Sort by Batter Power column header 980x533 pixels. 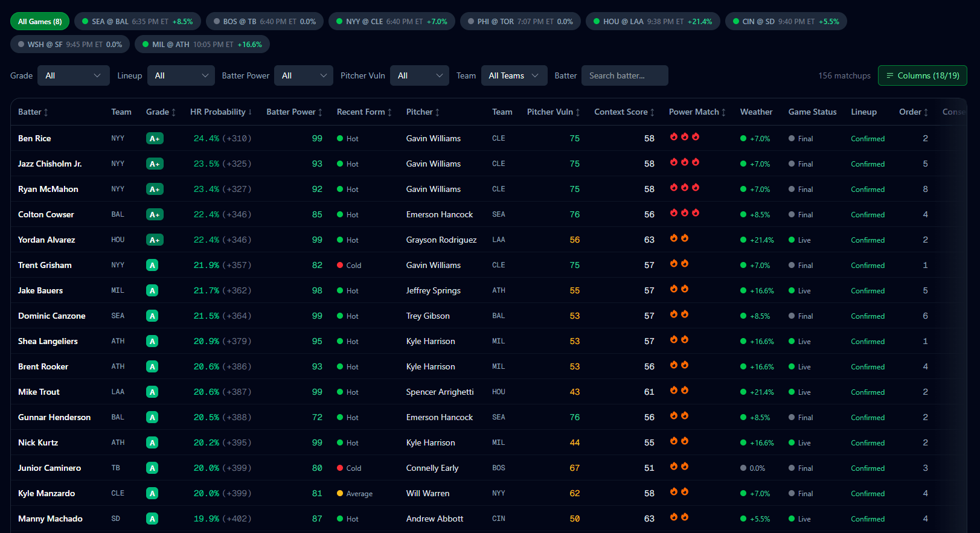(x=295, y=112)
